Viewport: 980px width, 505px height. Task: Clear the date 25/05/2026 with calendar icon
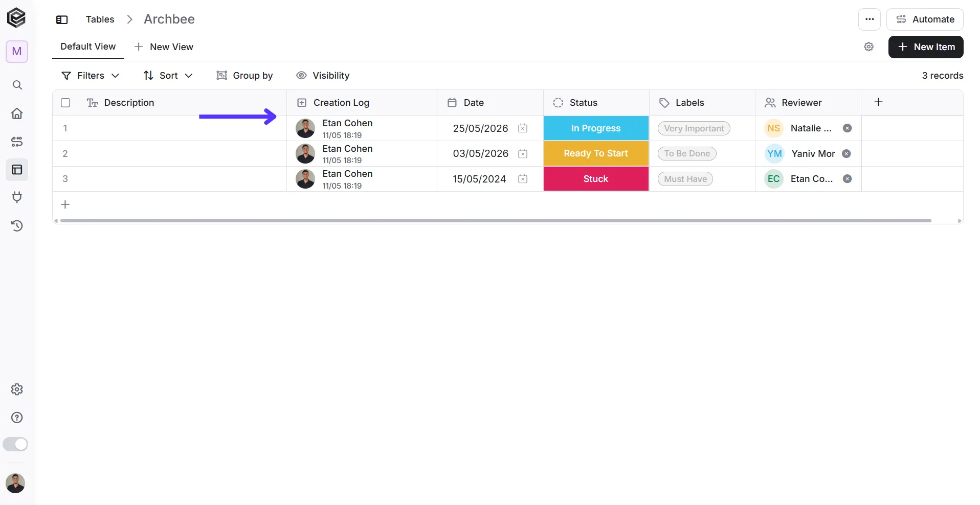(523, 128)
